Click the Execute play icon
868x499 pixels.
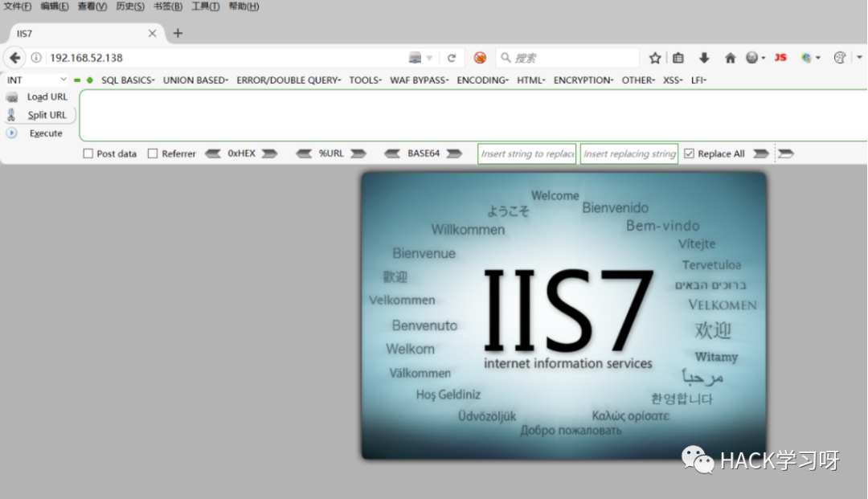coord(11,133)
